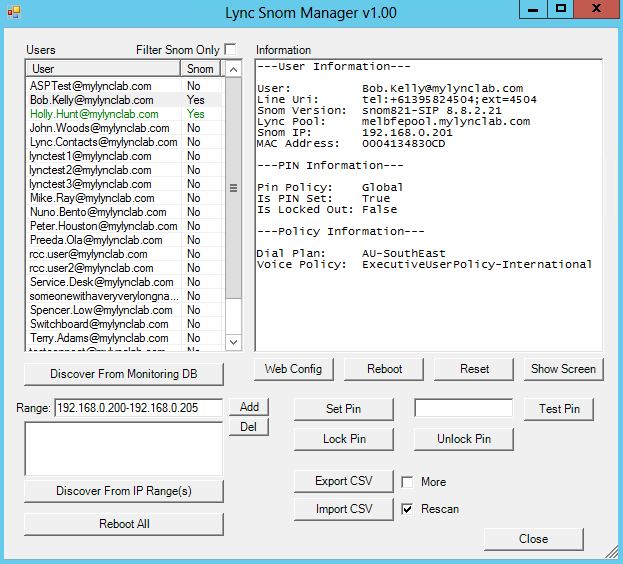Select user Service.Desk@mylynclab.com
The width and height of the screenshot is (623, 564).
[125, 282]
